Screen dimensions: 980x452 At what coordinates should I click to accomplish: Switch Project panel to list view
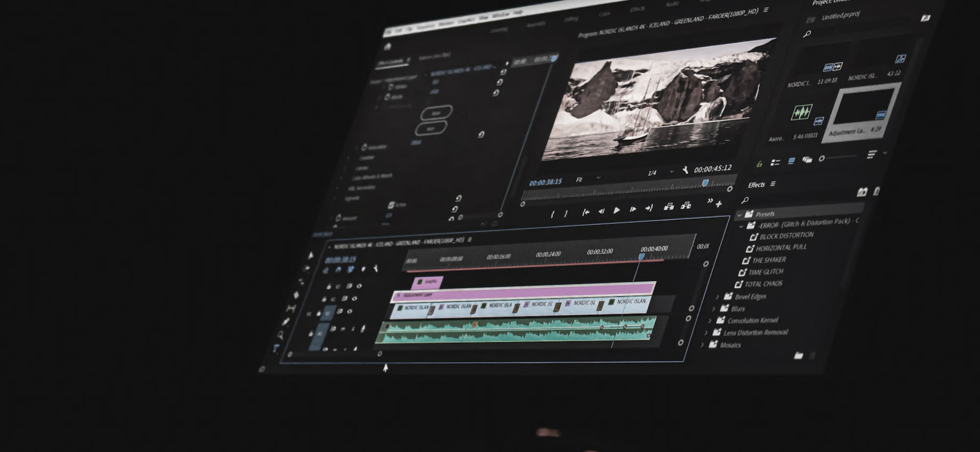tap(775, 162)
